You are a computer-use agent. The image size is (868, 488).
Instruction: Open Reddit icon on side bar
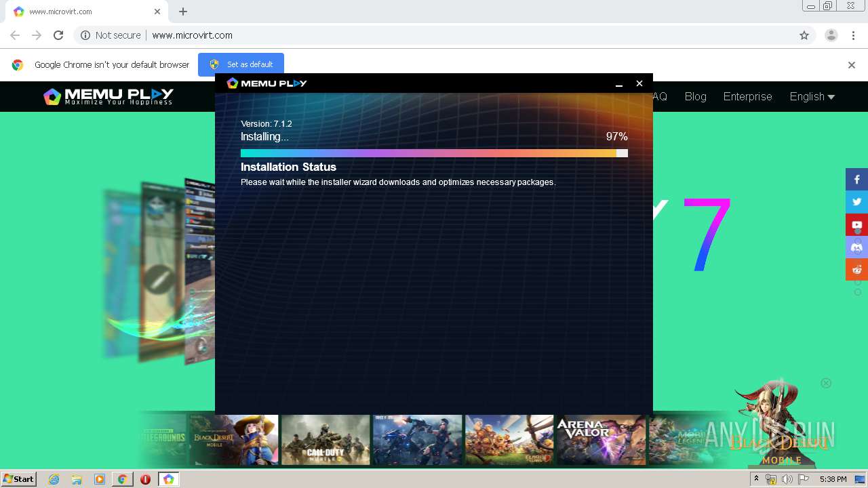[x=856, y=269]
